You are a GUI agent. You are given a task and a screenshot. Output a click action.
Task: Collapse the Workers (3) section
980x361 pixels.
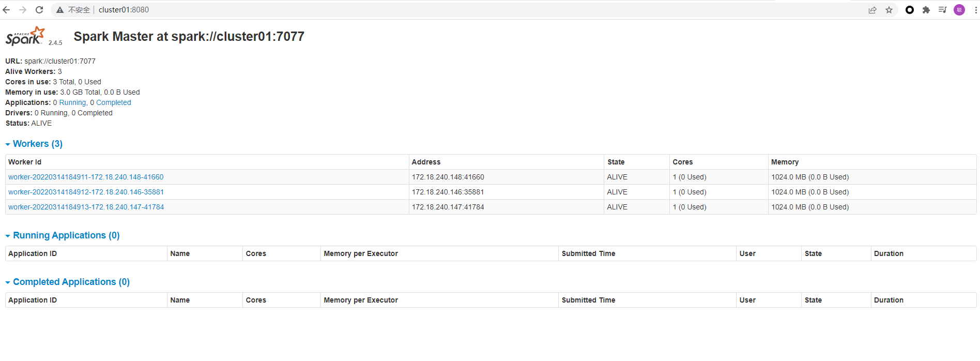tap(34, 144)
